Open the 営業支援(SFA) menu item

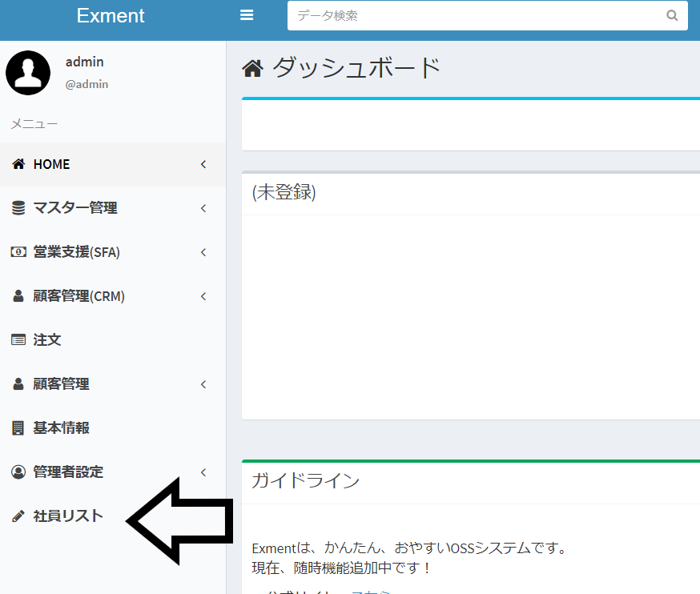tap(113, 252)
